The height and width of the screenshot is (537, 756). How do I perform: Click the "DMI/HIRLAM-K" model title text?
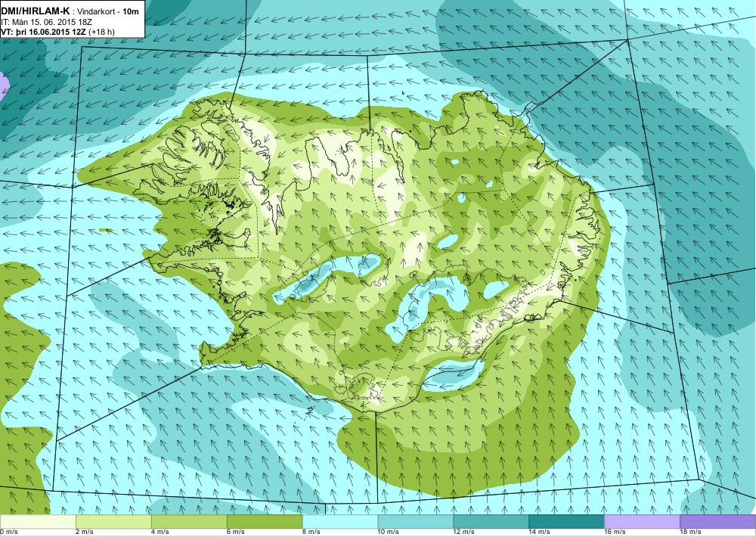coord(36,11)
